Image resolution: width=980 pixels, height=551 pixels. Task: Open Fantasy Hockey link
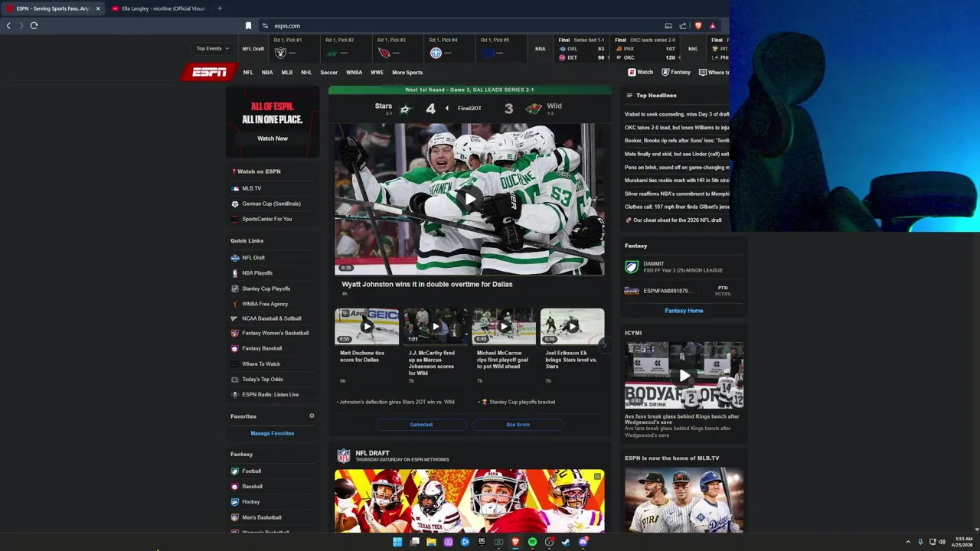click(250, 502)
